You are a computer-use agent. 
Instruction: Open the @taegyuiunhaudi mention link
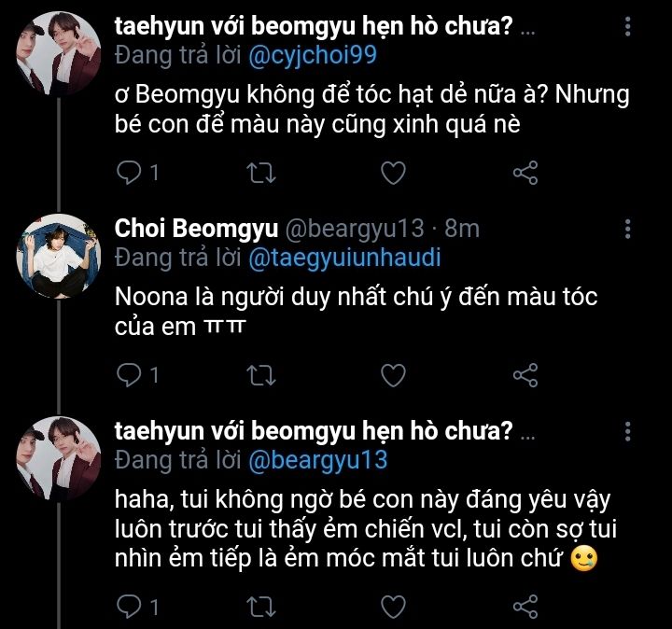coord(343,257)
